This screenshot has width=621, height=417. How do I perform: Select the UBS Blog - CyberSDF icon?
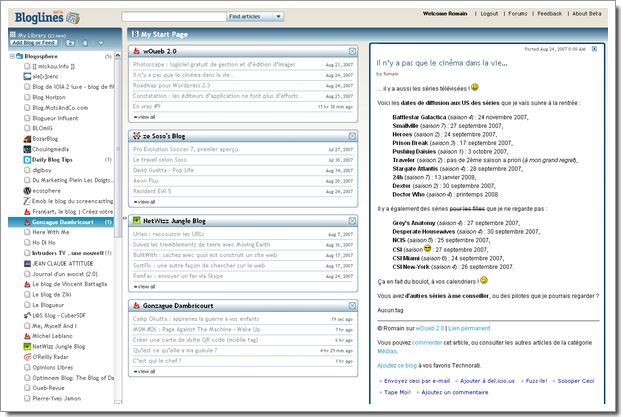[x=27, y=316]
